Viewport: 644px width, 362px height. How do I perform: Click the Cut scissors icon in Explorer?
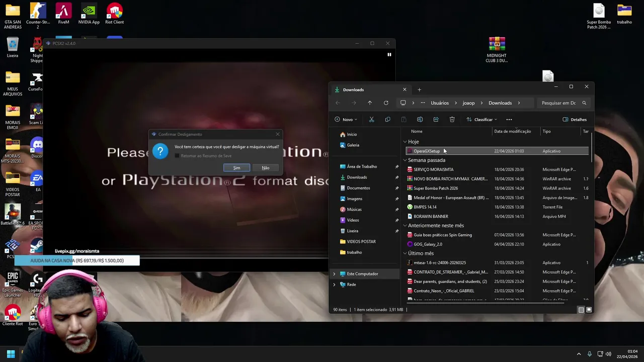point(371,120)
